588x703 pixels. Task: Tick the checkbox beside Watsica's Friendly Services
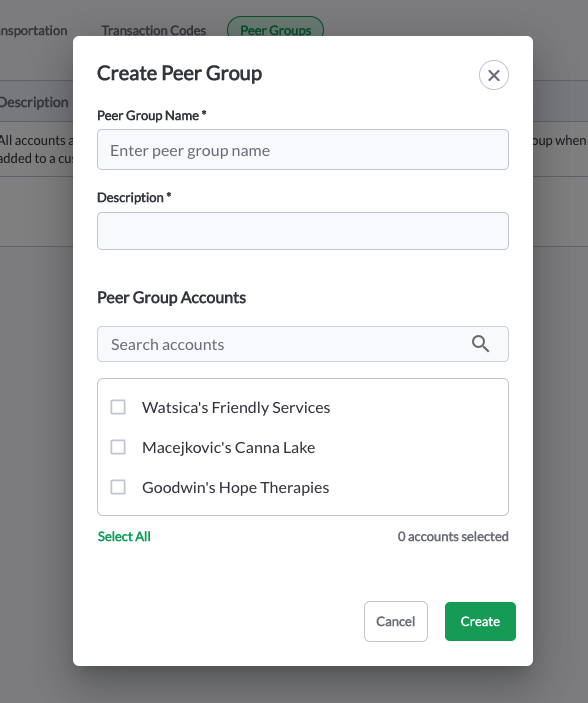[118, 407]
